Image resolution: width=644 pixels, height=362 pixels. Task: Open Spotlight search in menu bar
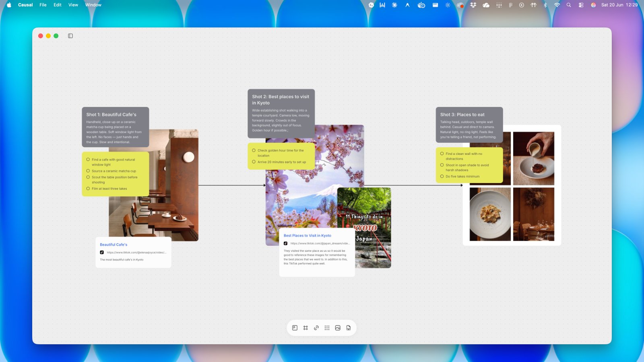pyautogui.click(x=569, y=5)
